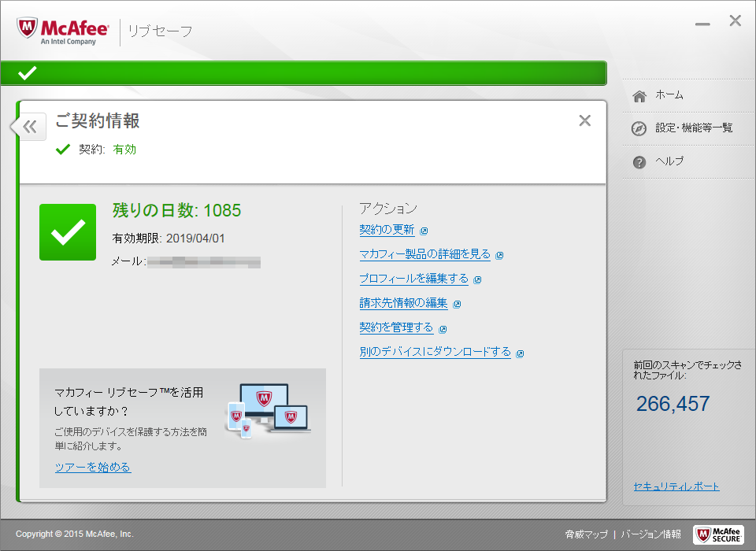This screenshot has width=756, height=551.
Task: Click the Copyright © 2015 McAfee, Inc. text
Action: click(75, 534)
